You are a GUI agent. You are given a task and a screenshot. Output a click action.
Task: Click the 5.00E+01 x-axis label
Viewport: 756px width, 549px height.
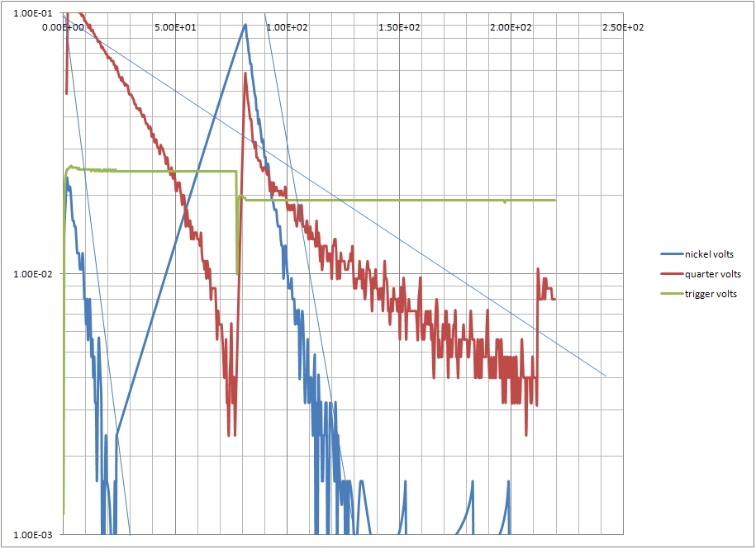(175, 27)
